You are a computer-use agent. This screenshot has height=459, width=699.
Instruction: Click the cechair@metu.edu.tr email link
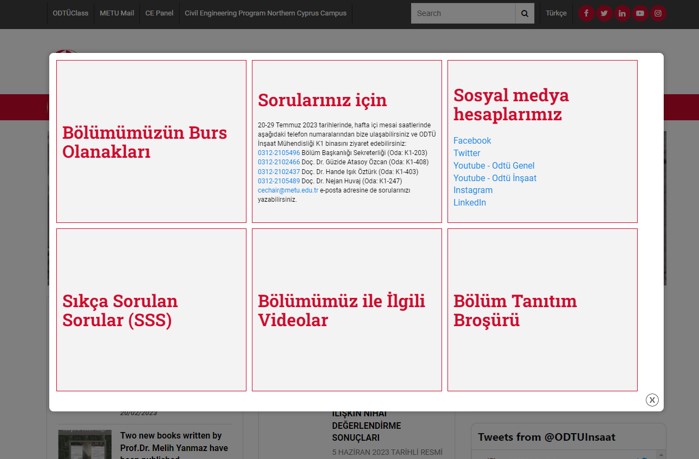coord(288,190)
